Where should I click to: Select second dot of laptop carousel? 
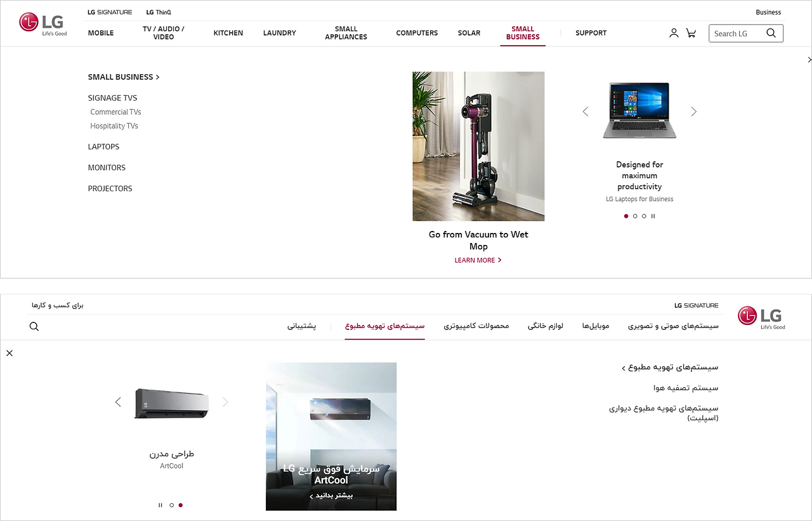[635, 216]
